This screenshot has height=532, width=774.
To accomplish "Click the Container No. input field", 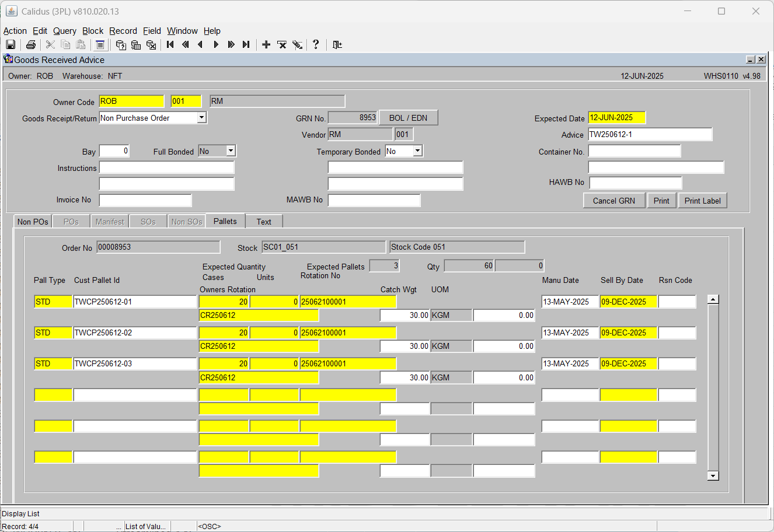I will click(634, 151).
